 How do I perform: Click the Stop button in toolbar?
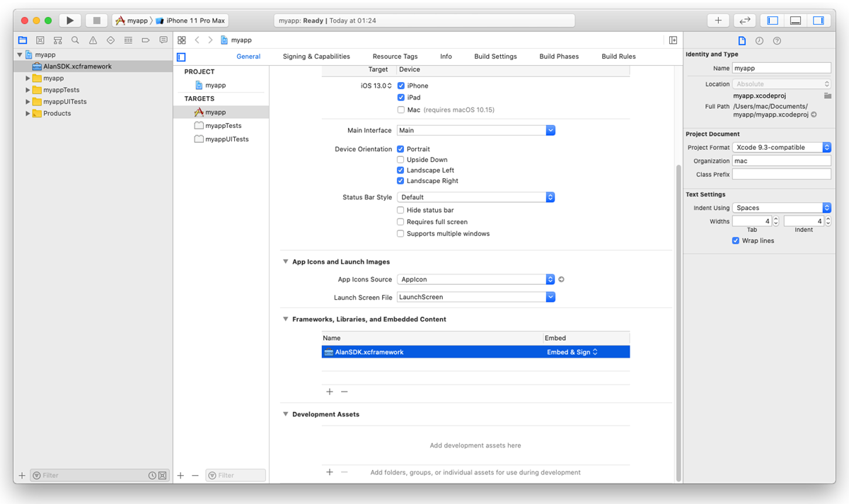point(97,20)
